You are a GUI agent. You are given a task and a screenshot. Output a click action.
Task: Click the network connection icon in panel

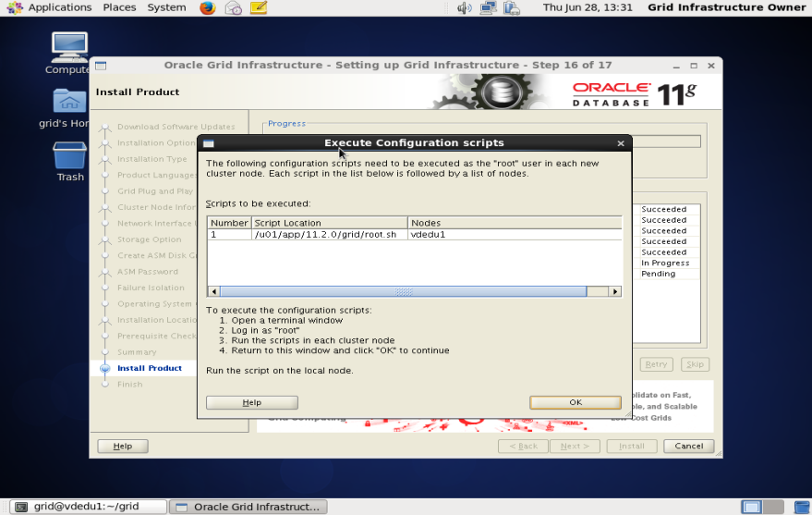pyautogui.click(x=488, y=7)
